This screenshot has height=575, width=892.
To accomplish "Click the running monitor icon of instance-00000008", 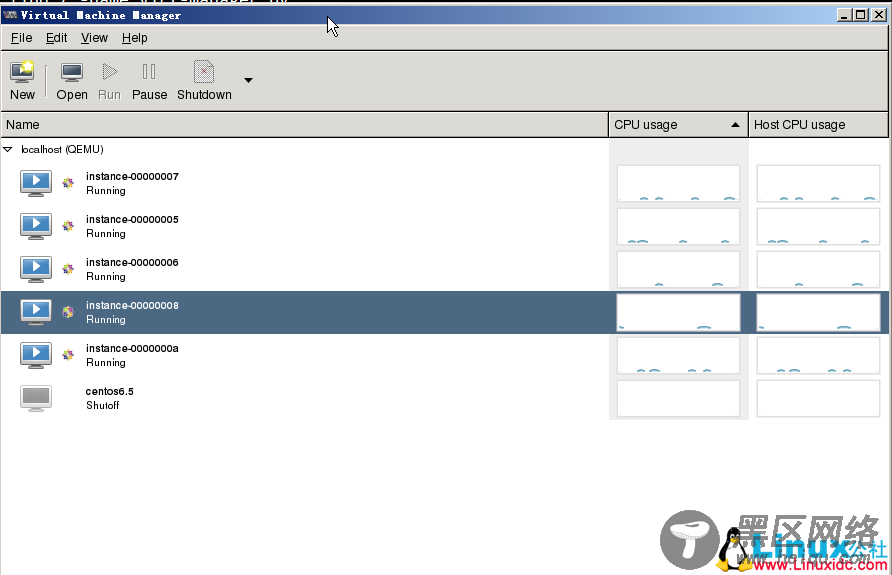I will (x=36, y=312).
